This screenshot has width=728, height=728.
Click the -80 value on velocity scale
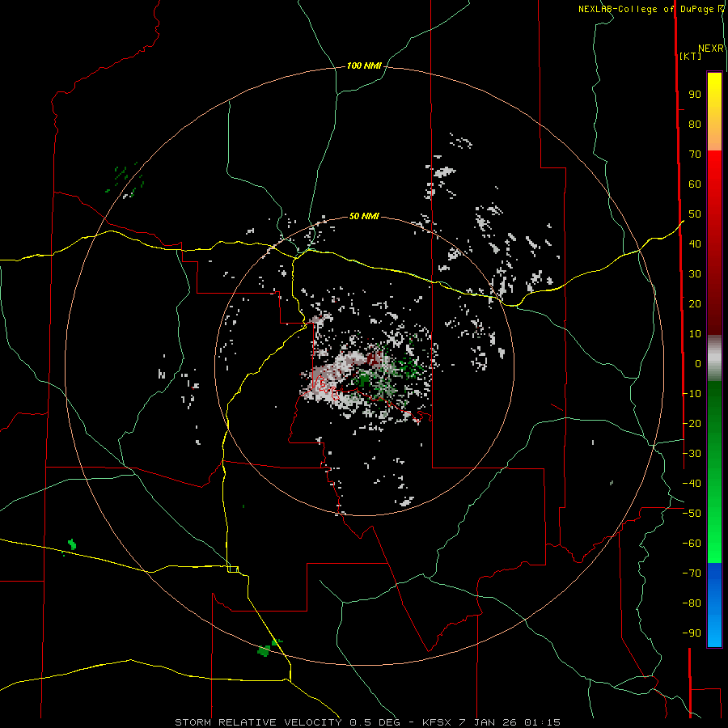pos(692,603)
